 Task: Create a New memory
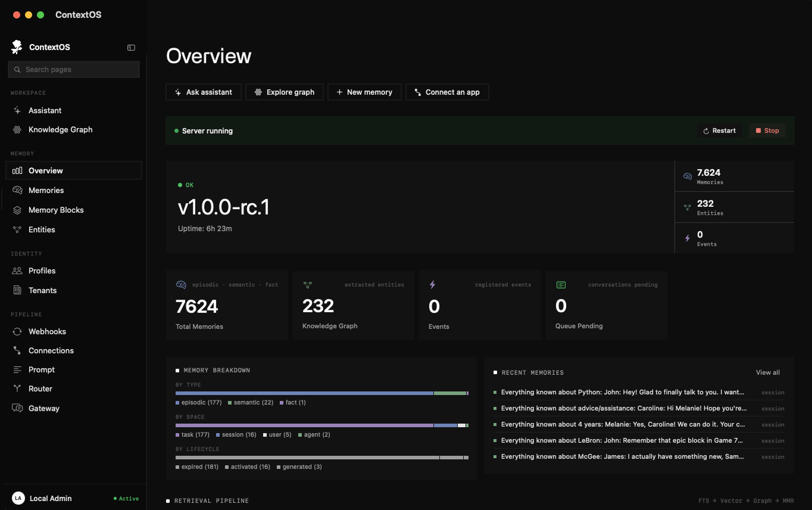364,92
